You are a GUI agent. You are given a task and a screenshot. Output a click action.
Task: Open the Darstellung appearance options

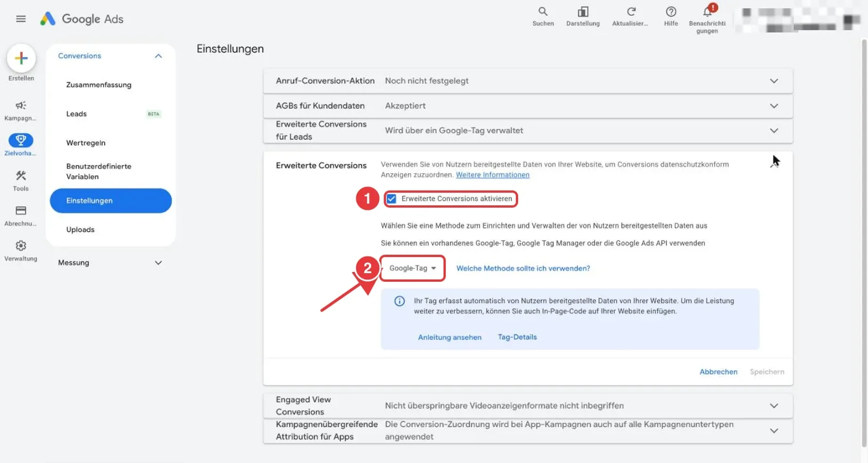click(583, 16)
